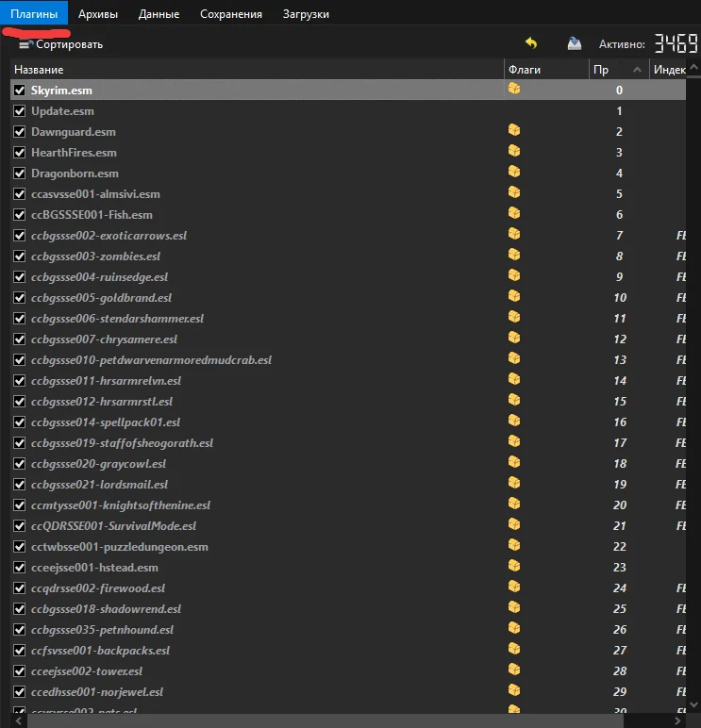Open the Загрузки tab
Viewport: 701px width, 728px height.
coord(306,14)
